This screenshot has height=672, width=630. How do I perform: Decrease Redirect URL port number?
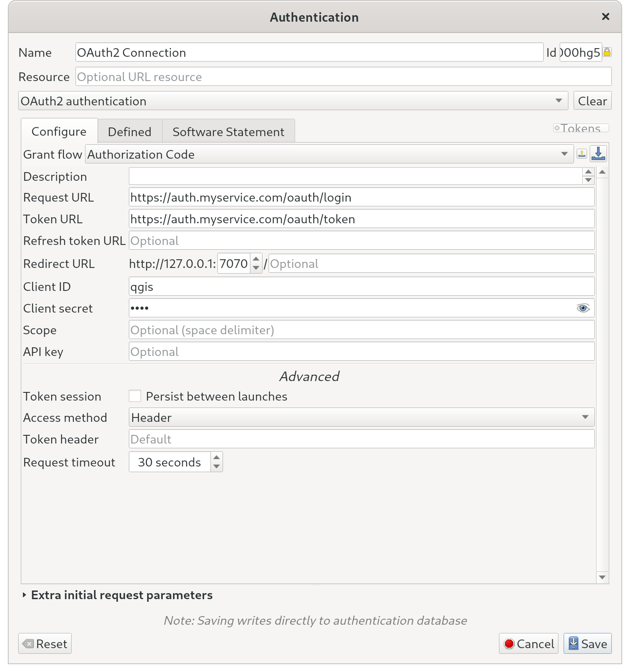(x=256, y=268)
